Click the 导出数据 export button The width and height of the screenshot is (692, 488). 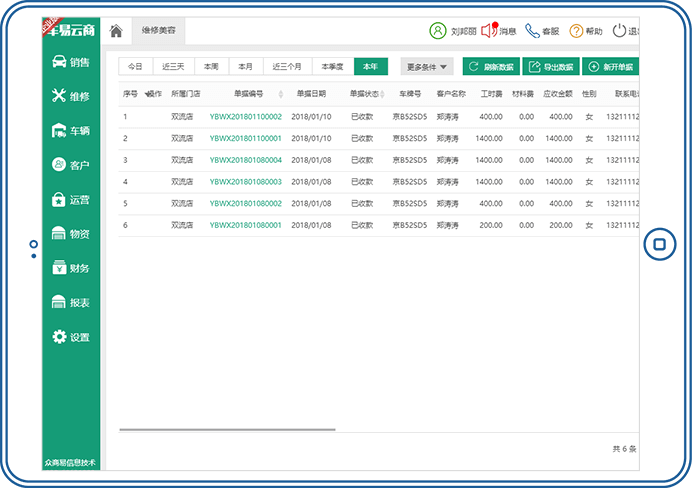[x=550, y=67]
